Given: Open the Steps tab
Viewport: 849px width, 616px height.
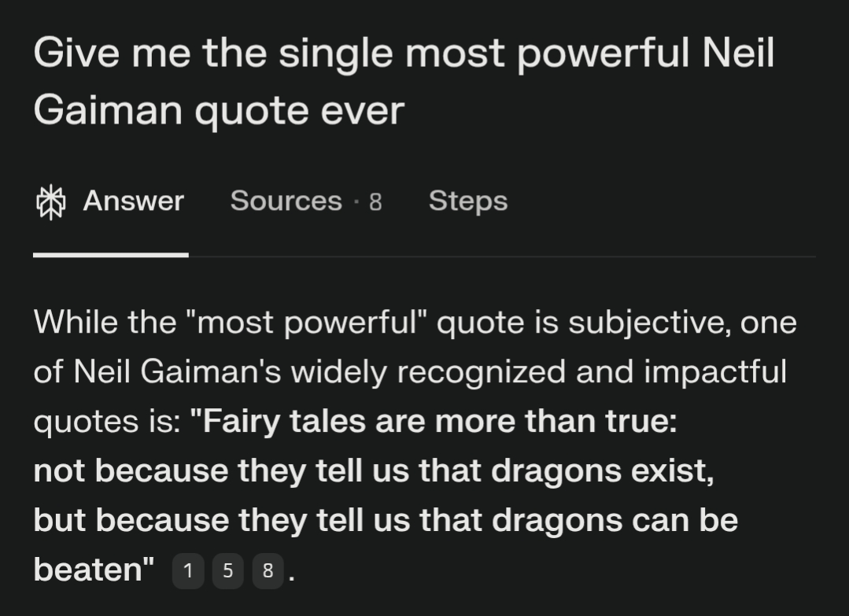Looking at the screenshot, I should [x=468, y=201].
